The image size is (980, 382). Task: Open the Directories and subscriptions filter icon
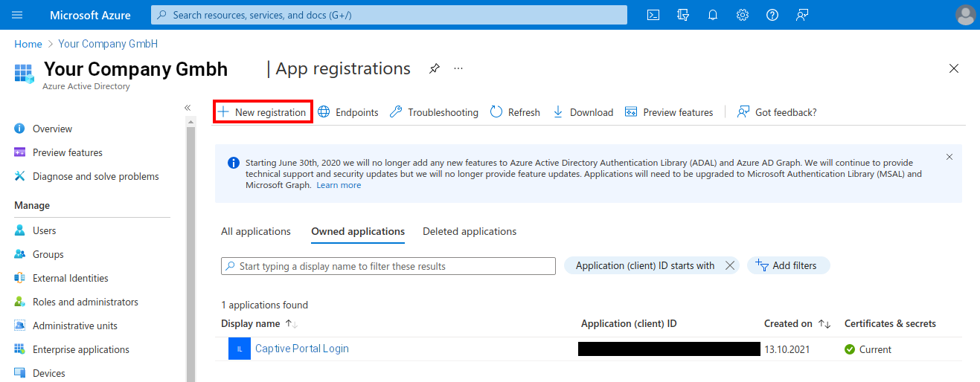click(x=683, y=15)
